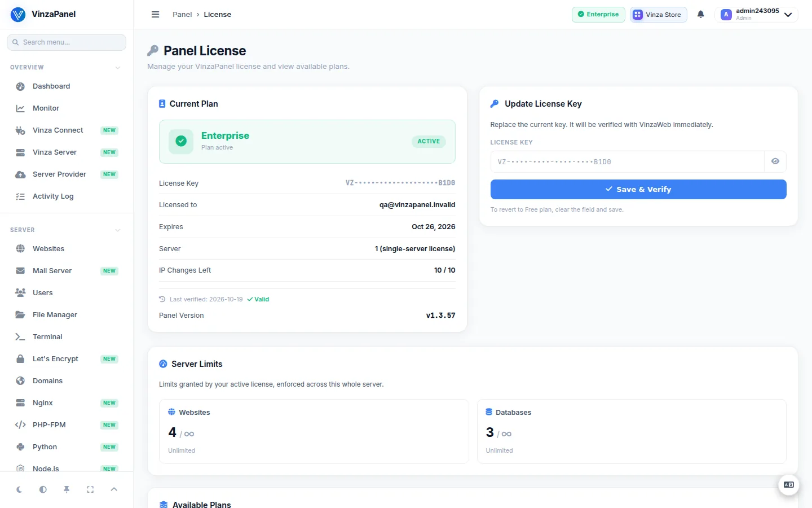Image resolution: width=812 pixels, height=508 pixels.
Task: Open the Websites section
Action: [x=67, y=249]
